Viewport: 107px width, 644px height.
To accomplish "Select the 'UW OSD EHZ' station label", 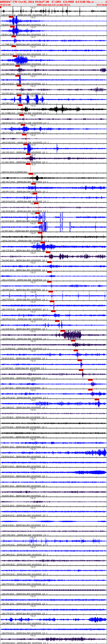I will [x=8, y=153].
